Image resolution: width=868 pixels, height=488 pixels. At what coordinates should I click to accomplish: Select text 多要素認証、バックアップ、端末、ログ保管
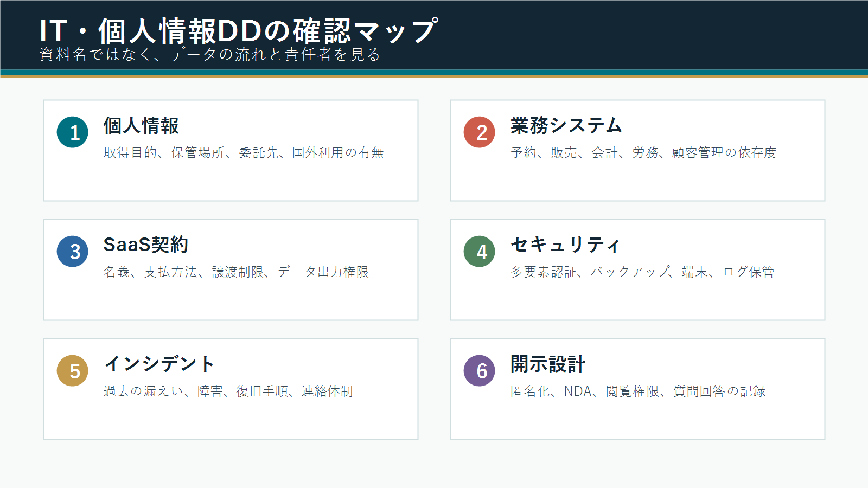pyautogui.click(x=642, y=272)
